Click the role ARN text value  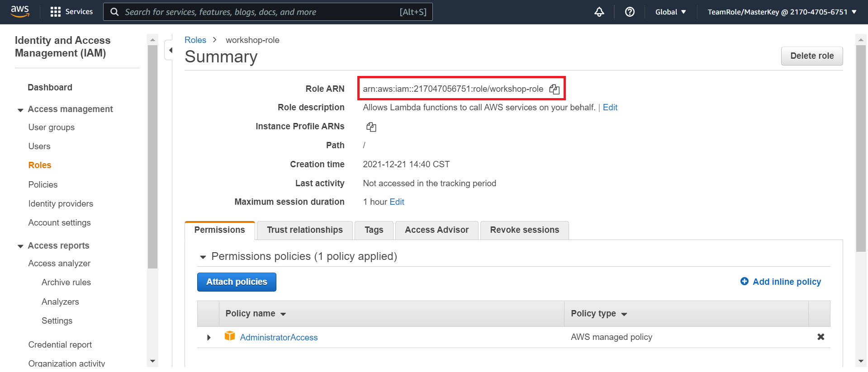(453, 89)
